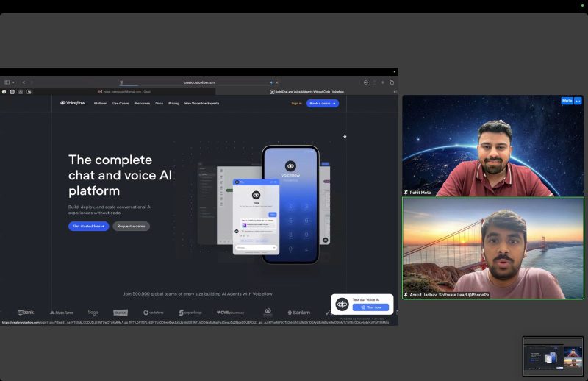
Task: Open the tab overview icon in Safari
Action: coord(392,82)
